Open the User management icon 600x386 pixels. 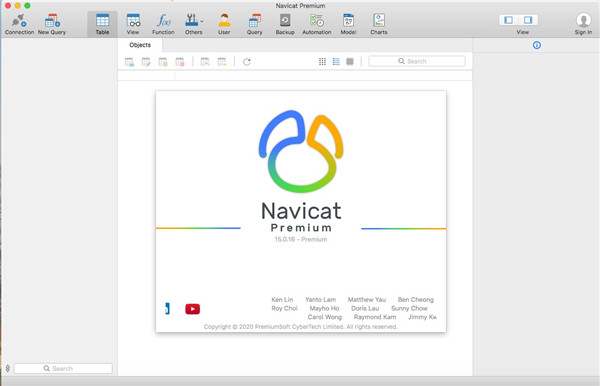pyautogui.click(x=224, y=24)
